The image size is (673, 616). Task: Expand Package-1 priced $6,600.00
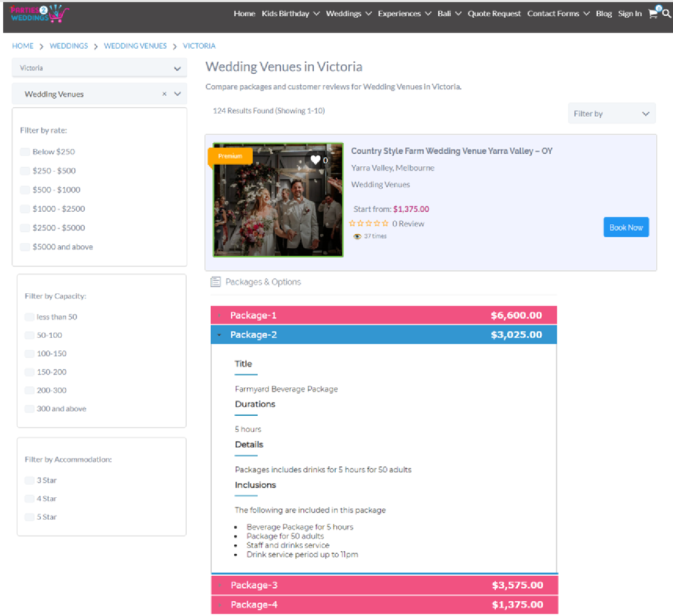384,315
